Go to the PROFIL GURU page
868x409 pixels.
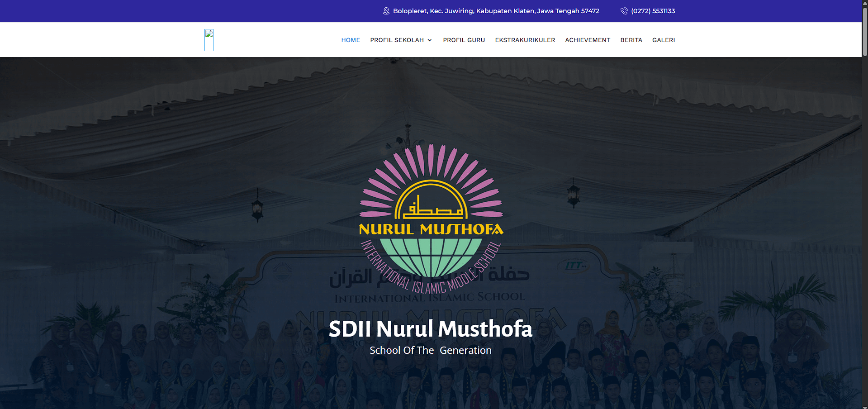click(464, 40)
